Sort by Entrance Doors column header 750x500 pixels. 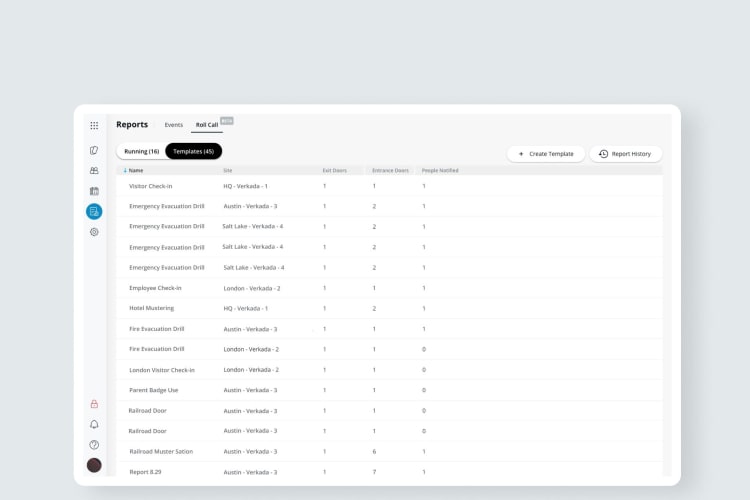click(390, 170)
